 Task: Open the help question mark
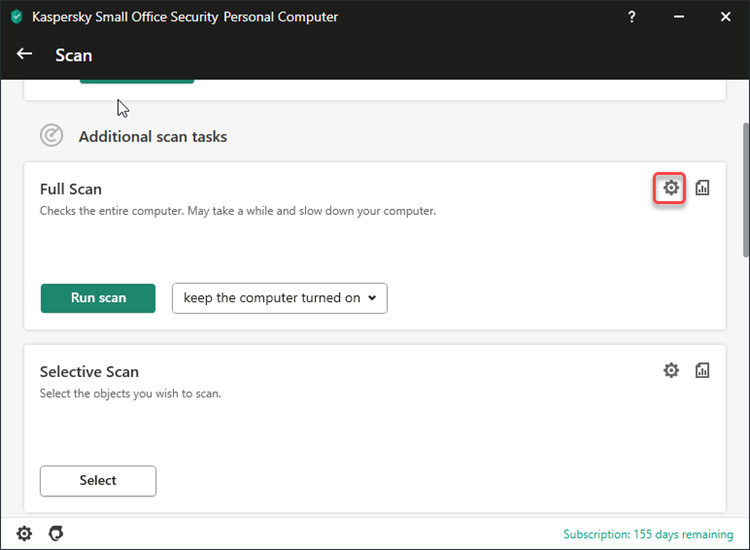pos(631,17)
